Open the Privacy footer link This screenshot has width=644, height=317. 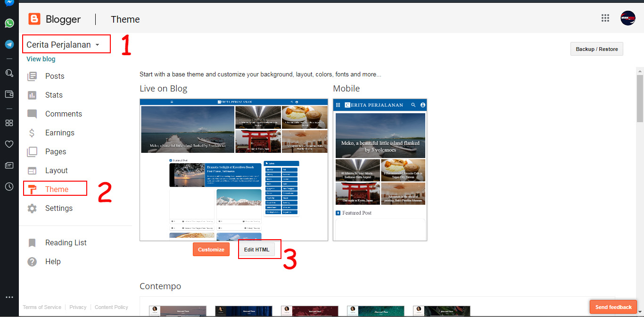click(78, 307)
